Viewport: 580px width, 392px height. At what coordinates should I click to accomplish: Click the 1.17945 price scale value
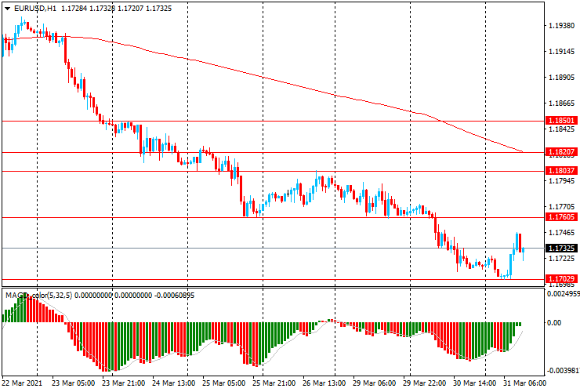(x=561, y=181)
